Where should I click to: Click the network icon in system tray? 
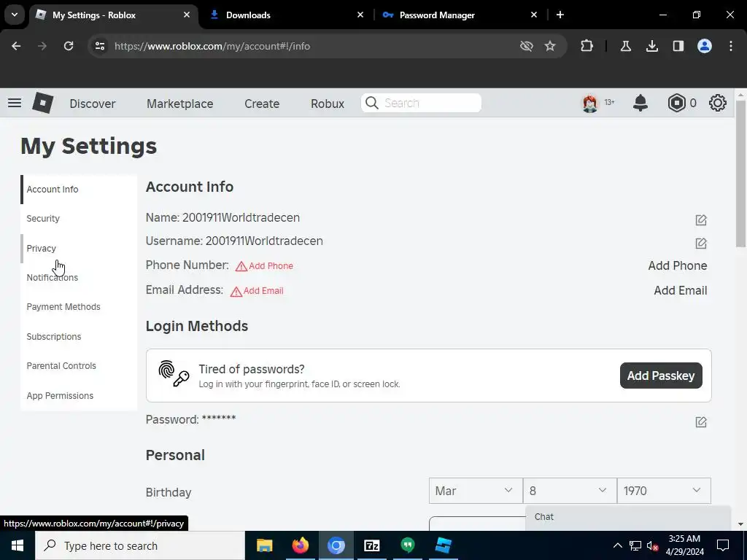tap(635, 545)
